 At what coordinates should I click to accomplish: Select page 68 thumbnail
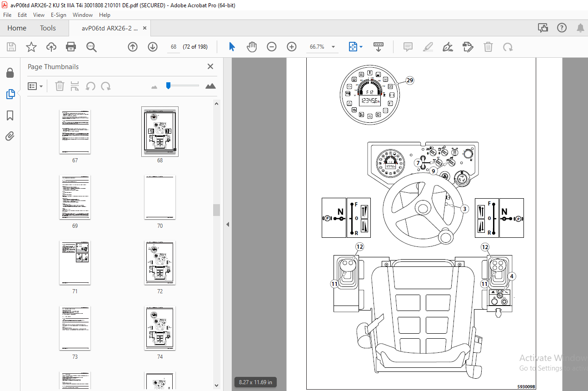coord(160,132)
